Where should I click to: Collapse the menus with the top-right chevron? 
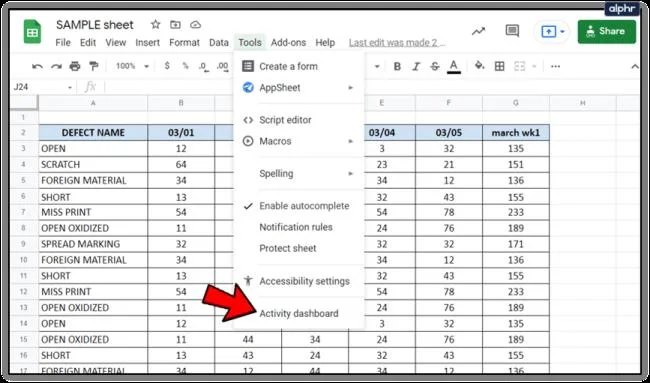635,66
